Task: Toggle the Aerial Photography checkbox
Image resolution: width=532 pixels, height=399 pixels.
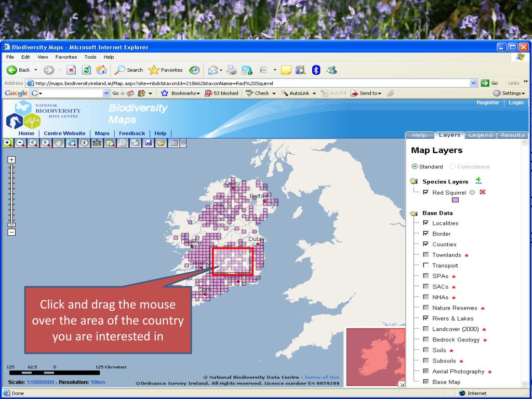Action: (426, 371)
